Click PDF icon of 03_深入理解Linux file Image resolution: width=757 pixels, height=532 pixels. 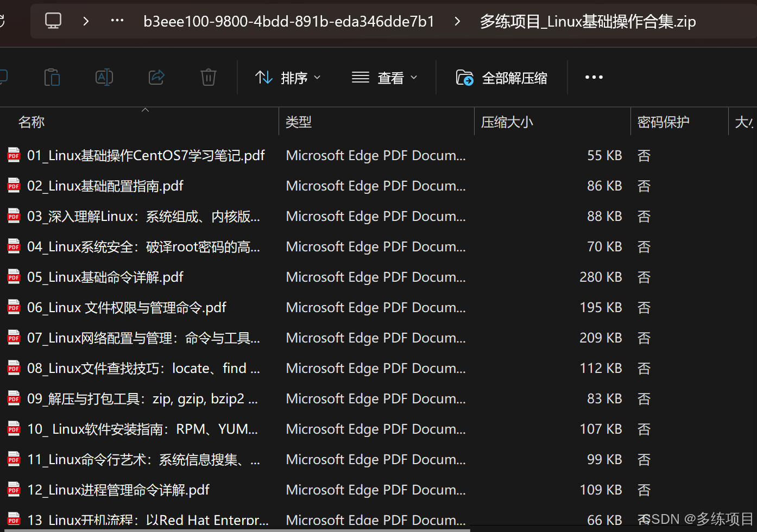[x=14, y=216]
